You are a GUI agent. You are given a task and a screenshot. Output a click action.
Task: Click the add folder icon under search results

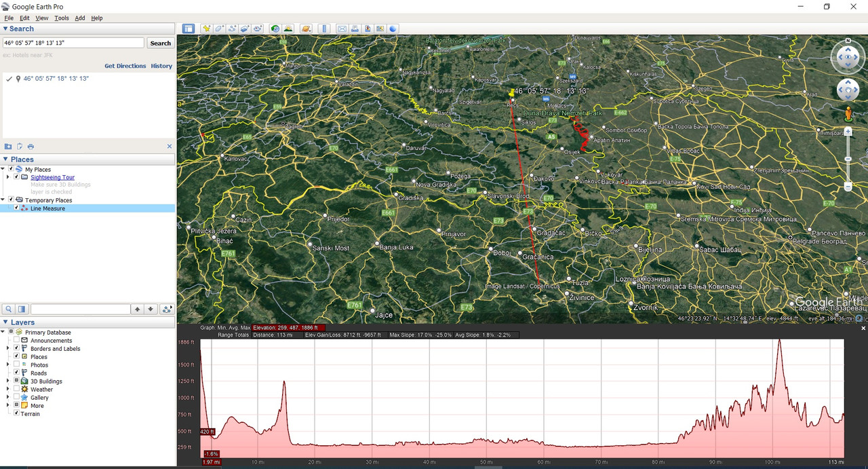pos(8,147)
